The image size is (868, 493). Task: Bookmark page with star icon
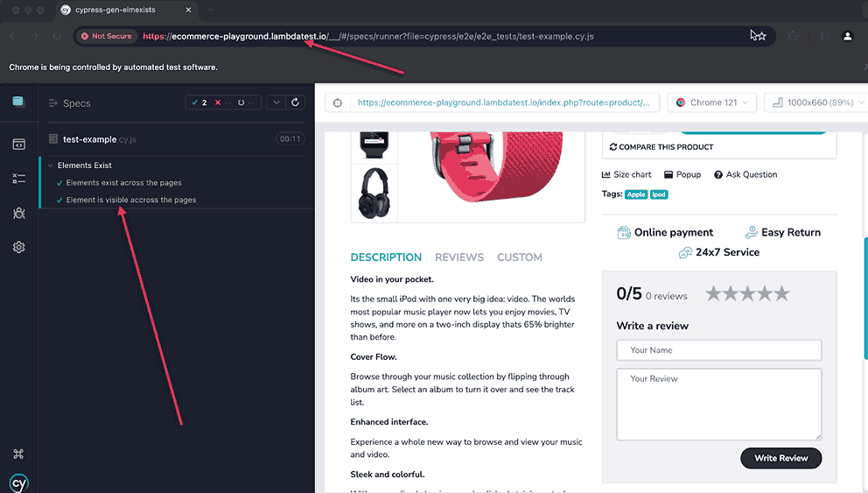click(x=762, y=36)
